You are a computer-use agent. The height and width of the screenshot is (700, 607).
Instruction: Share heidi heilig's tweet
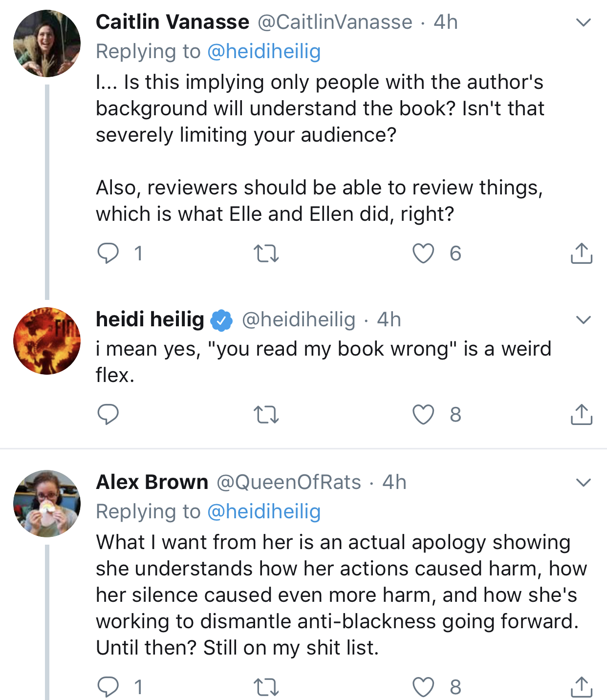coord(582,414)
